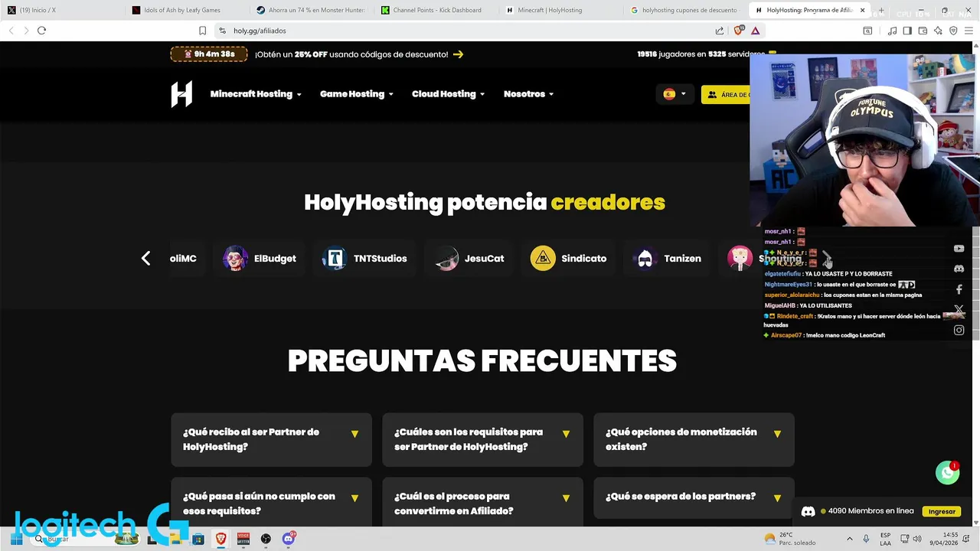Open the Game Hosting dropdown menu

(x=357, y=94)
